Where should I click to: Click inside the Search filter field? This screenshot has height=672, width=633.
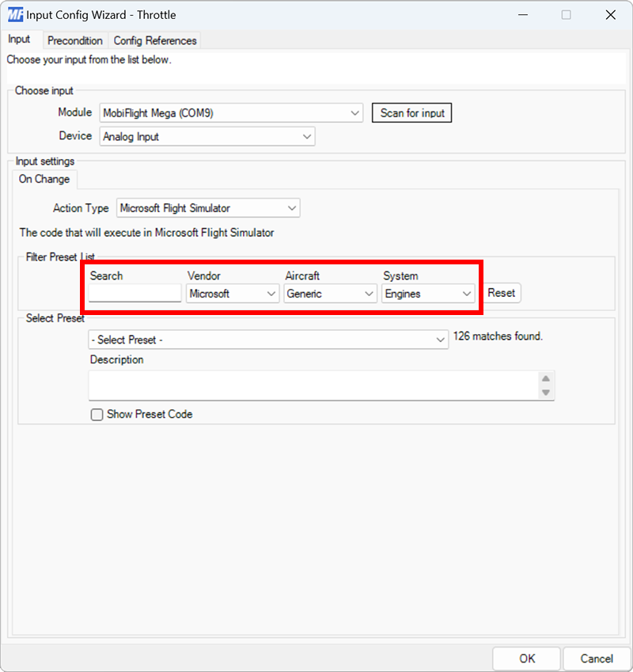pyautogui.click(x=134, y=294)
